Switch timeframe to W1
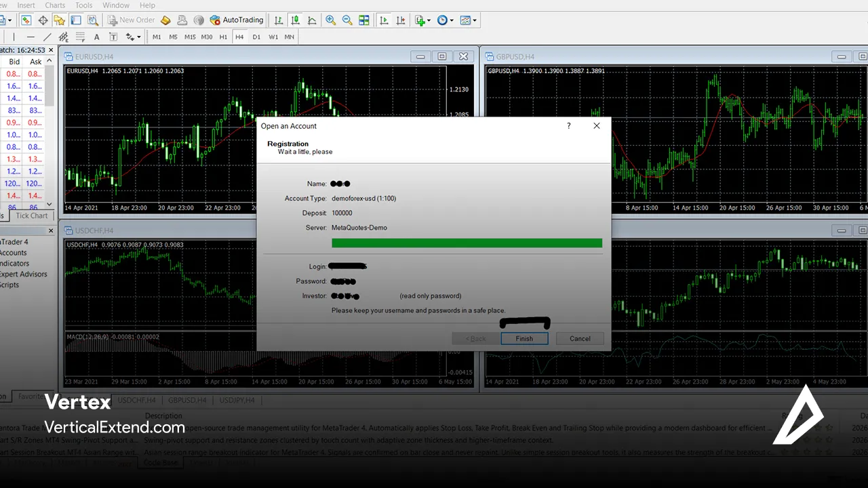The height and width of the screenshot is (488, 868). point(273,37)
